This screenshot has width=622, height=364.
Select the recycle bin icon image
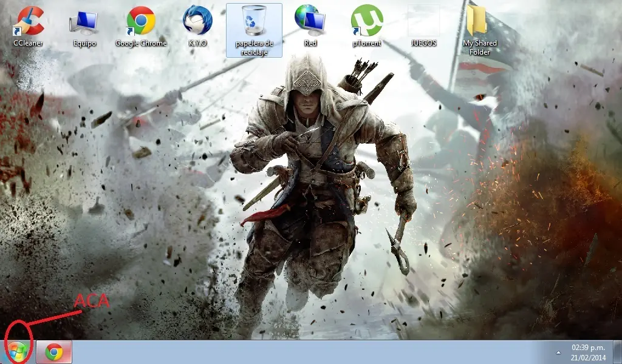[254, 20]
